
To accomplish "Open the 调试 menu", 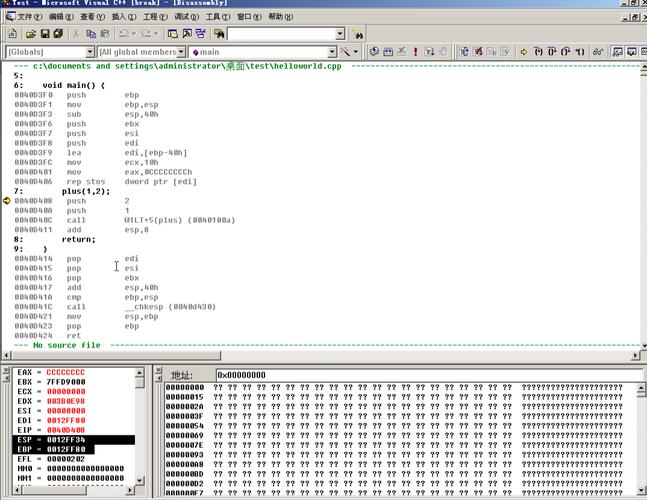I will tap(186, 17).
